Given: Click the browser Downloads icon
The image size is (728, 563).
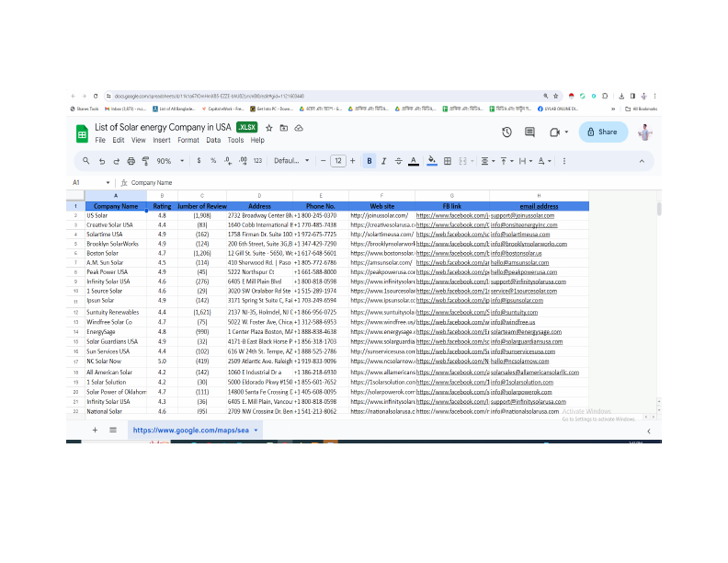Looking at the screenshot, I should point(621,97).
